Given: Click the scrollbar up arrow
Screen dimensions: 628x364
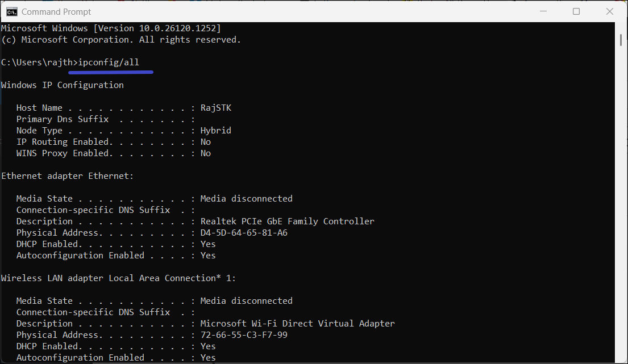Looking at the screenshot, I should (621, 26).
